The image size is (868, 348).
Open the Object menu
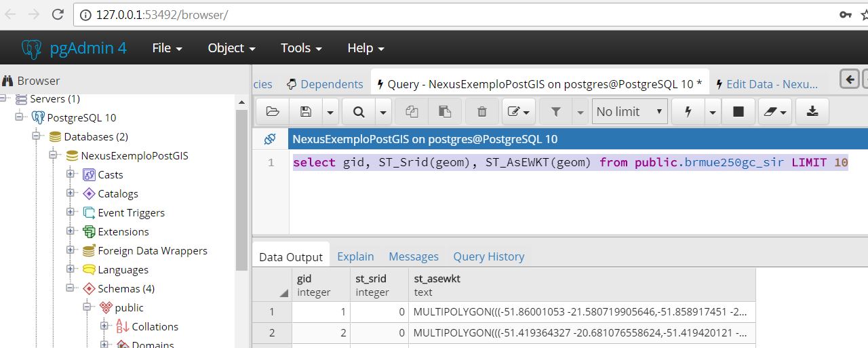click(231, 48)
